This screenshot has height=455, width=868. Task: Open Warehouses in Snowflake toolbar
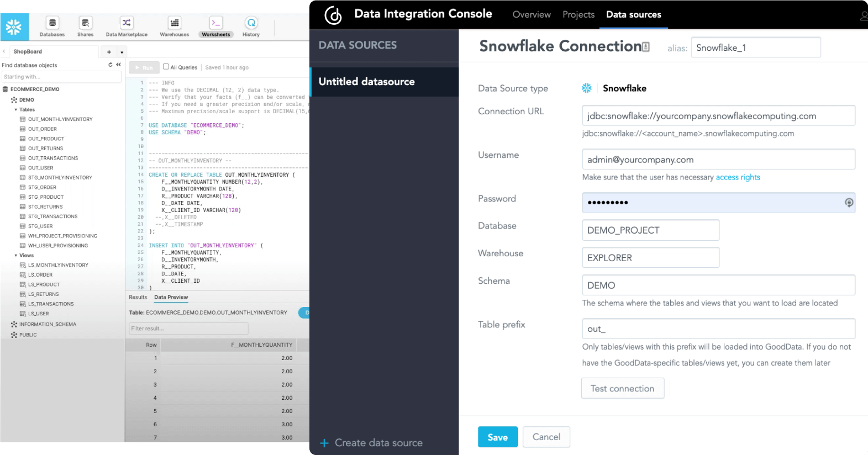tap(175, 26)
